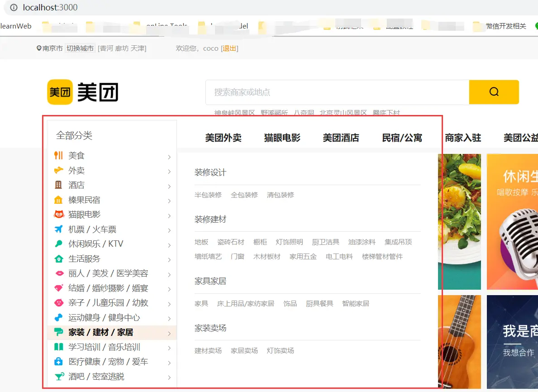This screenshot has width=538, height=392.
Task: Expand the 酒吧/密室逃脱 category arrow
Action: click(169, 378)
